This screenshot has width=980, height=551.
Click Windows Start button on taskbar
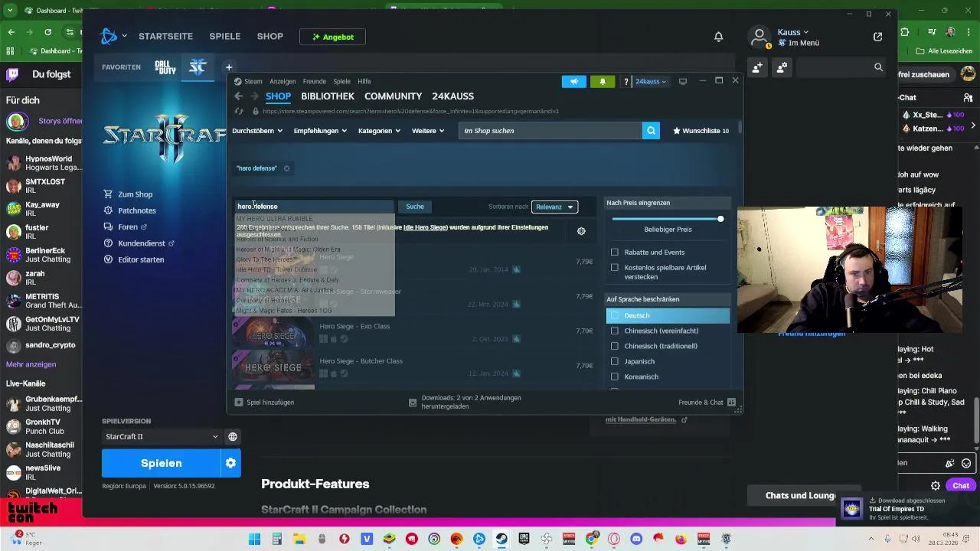coord(254,539)
